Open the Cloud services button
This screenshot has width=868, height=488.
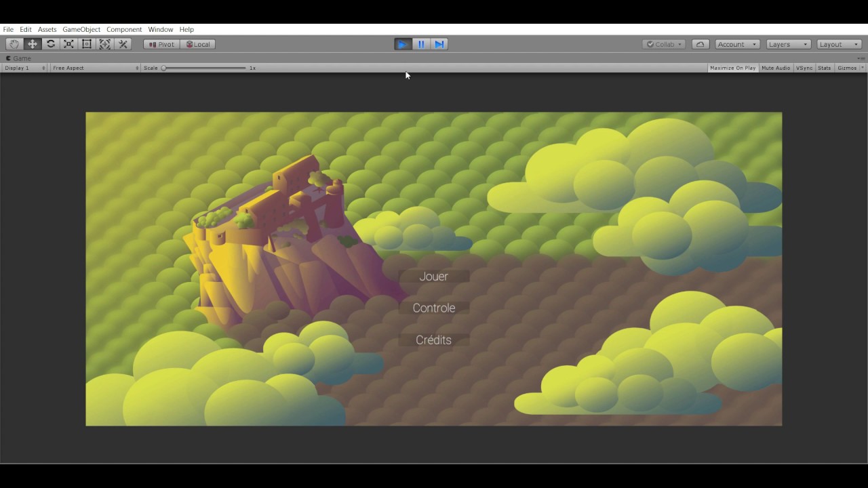(x=701, y=44)
